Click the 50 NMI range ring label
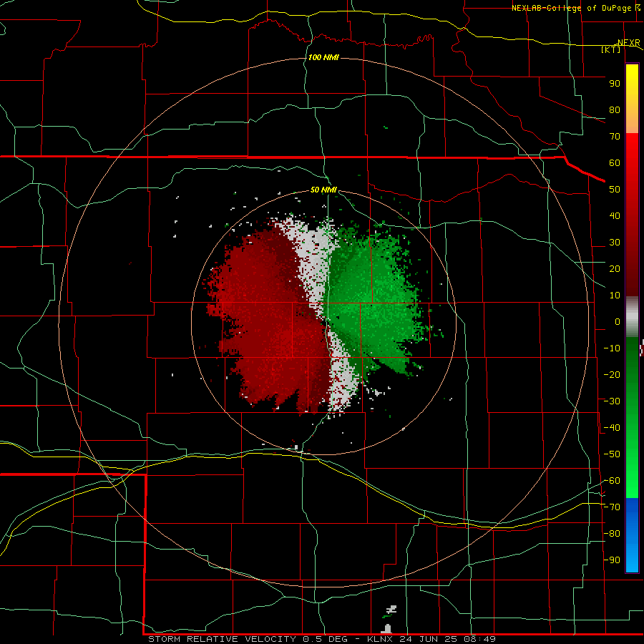Screen dimensions: 644x644 pyautogui.click(x=323, y=190)
